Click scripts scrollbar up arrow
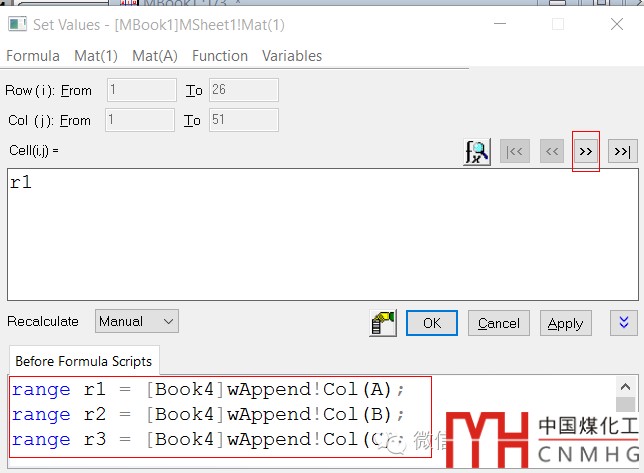This screenshot has width=644, height=473. (x=626, y=387)
